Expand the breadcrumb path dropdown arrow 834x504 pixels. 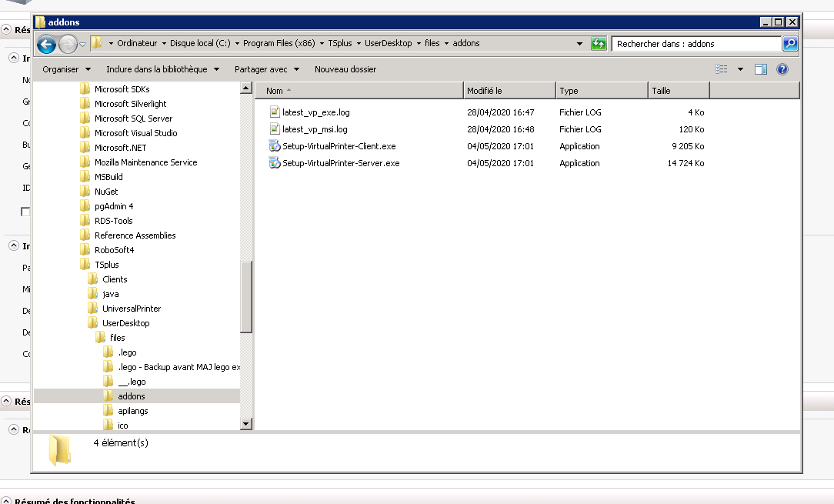click(x=579, y=43)
